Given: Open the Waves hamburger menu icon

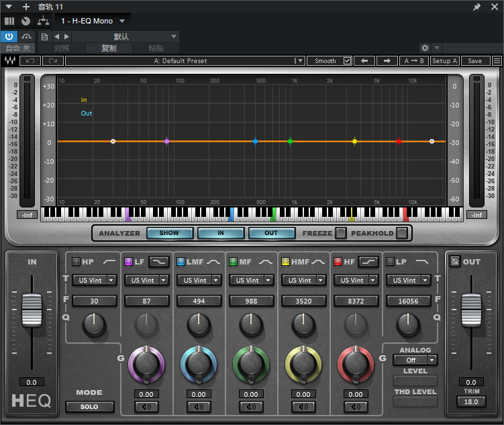Looking at the screenshot, I should coord(497,60).
